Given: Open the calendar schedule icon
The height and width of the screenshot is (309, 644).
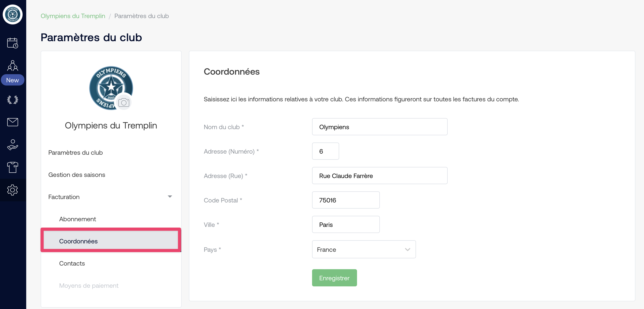Looking at the screenshot, I should [12, 43].
